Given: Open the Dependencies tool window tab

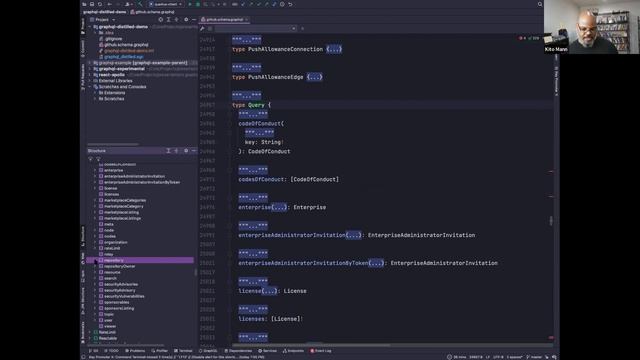Looking at the screenshot, I should click(x=238, y=351).
